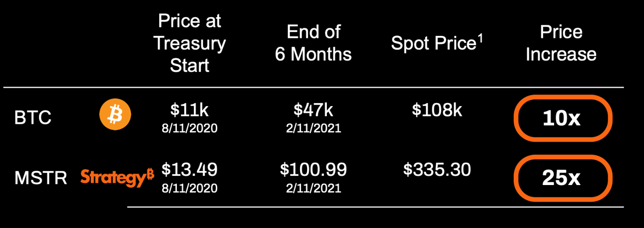
Task: Select the $47k BTC six-month price
Action: 313,109
